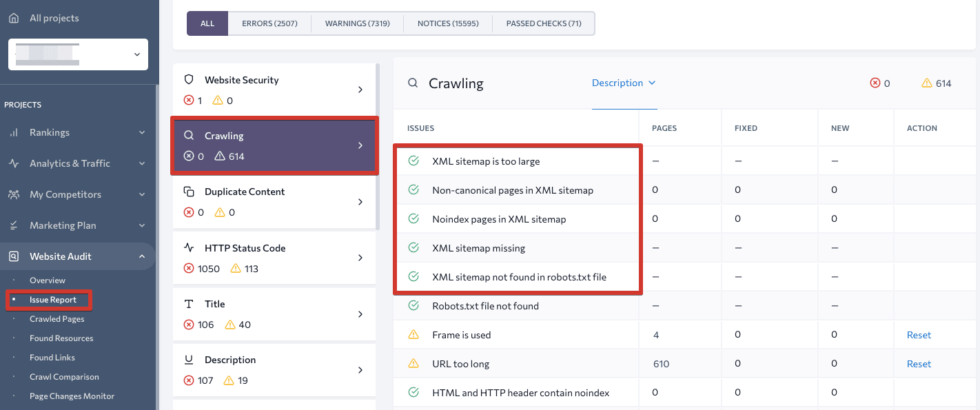The image size is (980, 410).
Task: Click the All projects home icon
Action: [x=14, y=18]
